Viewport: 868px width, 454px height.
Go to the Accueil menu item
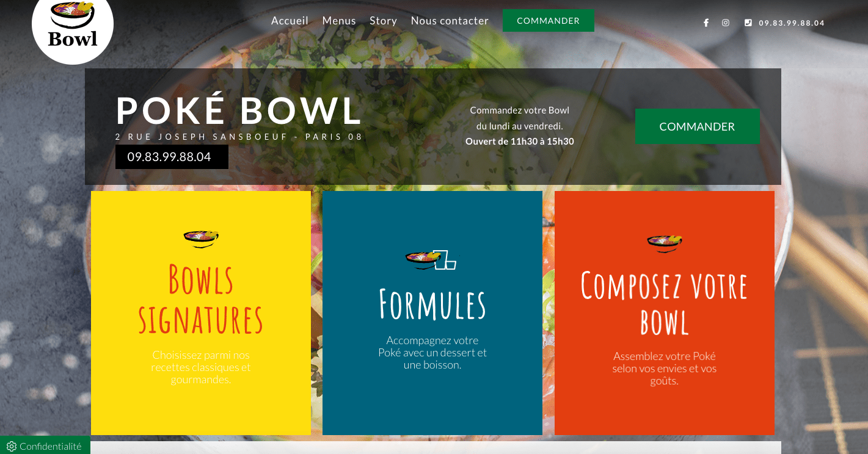point(290,21)
